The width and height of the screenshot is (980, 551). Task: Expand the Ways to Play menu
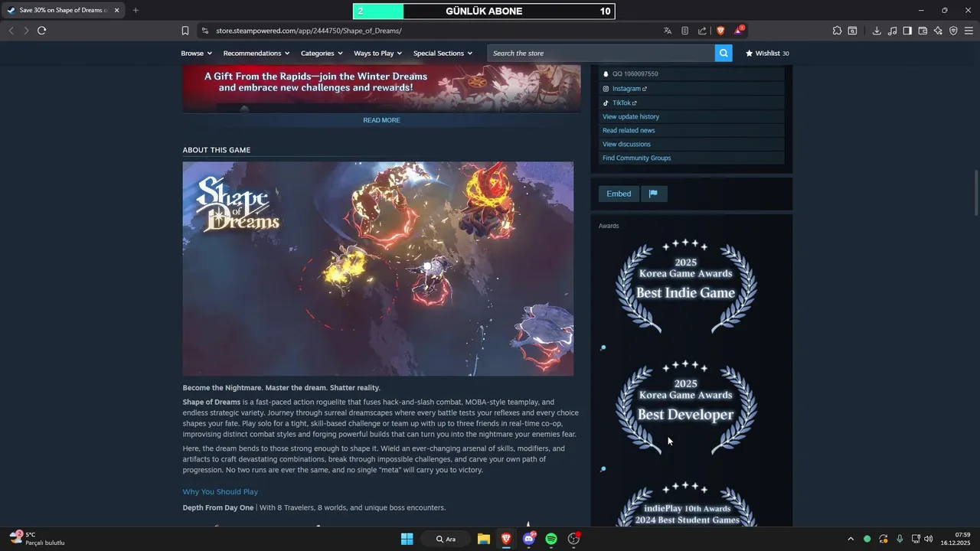coord(377,53)
